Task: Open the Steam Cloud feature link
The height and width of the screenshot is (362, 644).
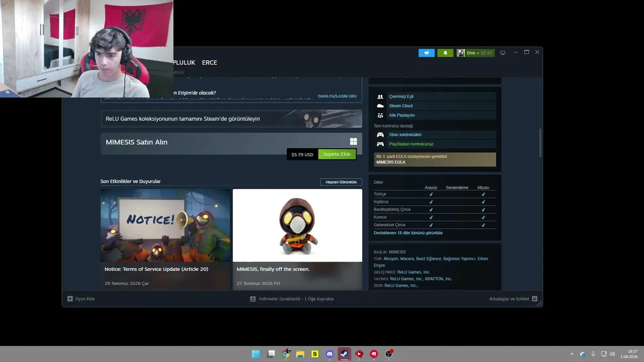Action: click(400, 106)
